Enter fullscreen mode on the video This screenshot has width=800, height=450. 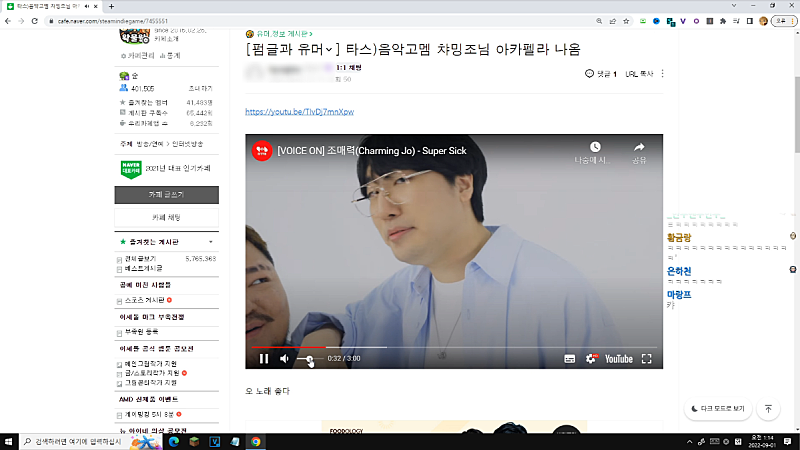click(646, 359)
